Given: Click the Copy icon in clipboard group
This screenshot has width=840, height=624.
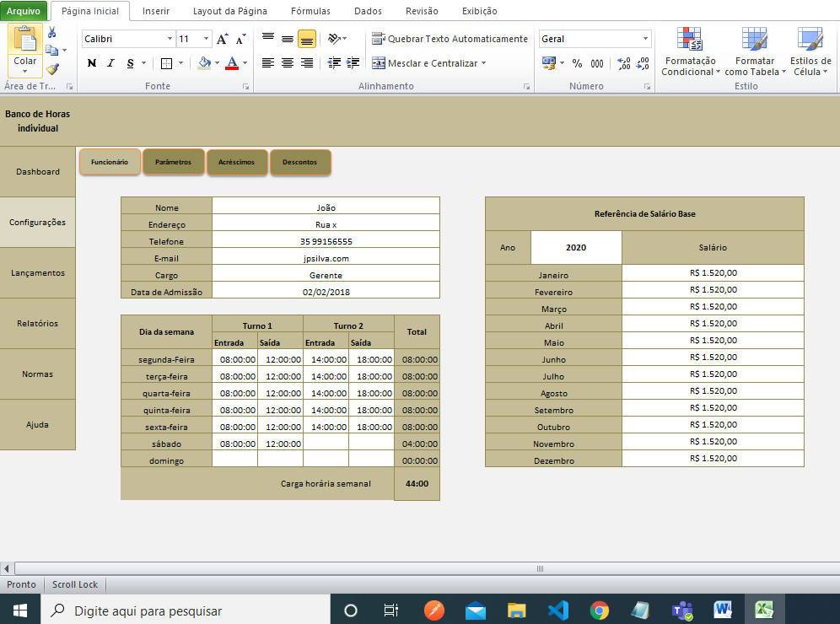Looking at the screenshot, I should (52, 51).
